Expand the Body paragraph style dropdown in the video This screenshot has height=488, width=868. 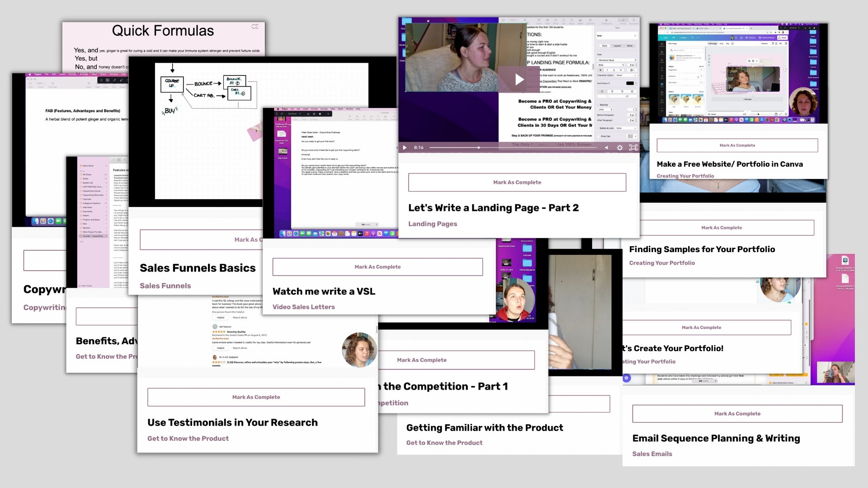(617, 36)
